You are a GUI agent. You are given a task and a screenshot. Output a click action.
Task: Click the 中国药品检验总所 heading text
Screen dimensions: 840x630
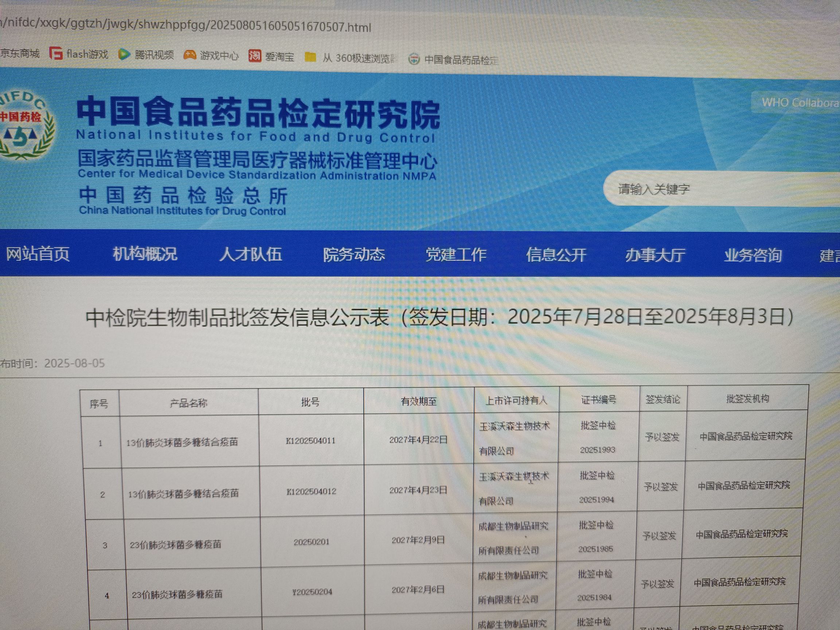[x=183, y=195]
